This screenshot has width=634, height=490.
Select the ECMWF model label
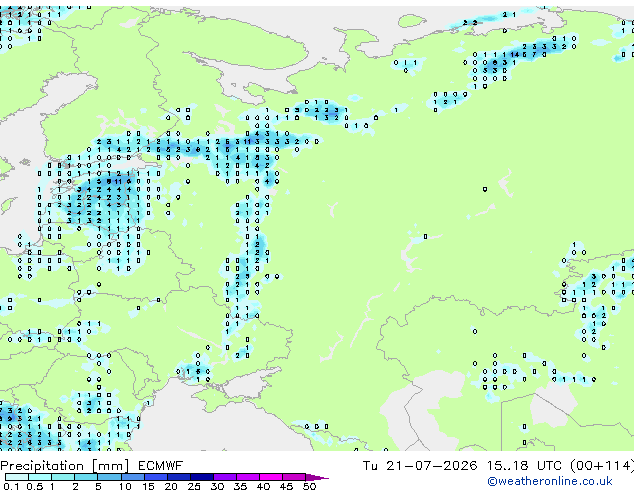[161, 466]
